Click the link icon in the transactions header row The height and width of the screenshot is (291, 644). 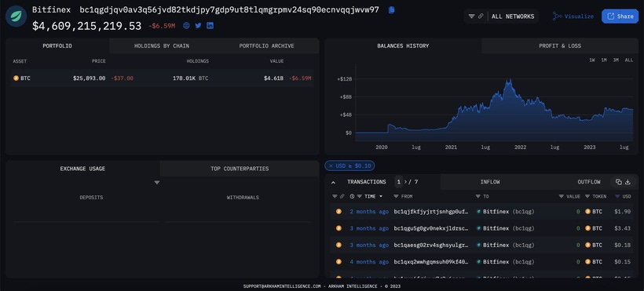[342, 197]
